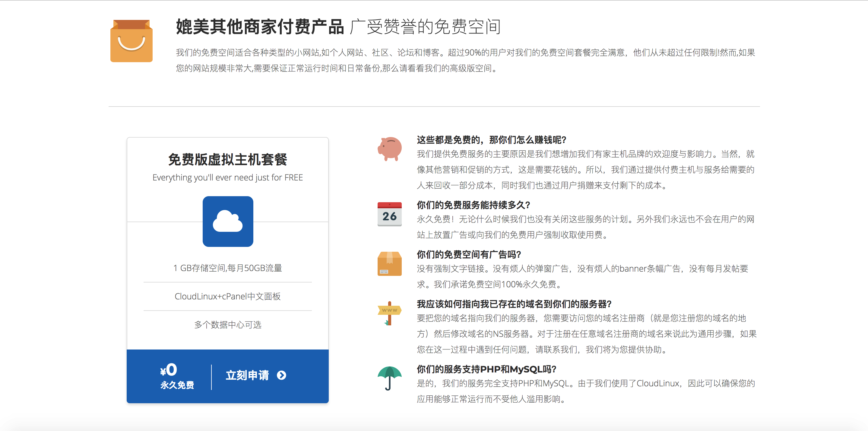The height and width of the screenshot is (431, 868).
Task: Click the blue cloud hosting icon
Action: (x=228, y=221)
